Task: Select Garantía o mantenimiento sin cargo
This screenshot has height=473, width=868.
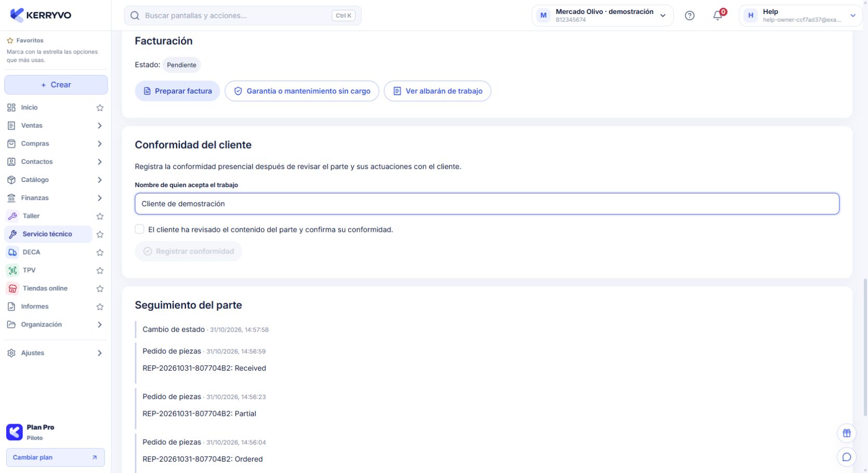Action: pos(302,91)
